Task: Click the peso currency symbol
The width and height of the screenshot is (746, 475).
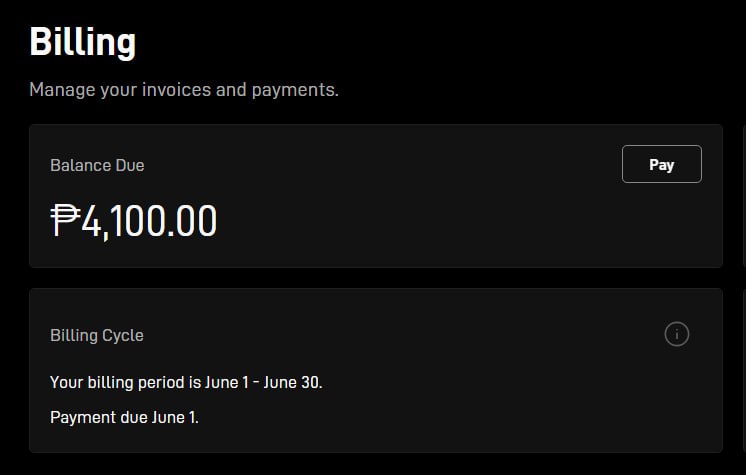Action: pos(65,221)
